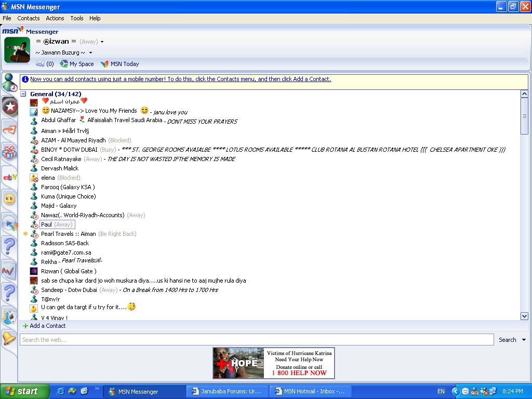This screenshot has width=532, height=399.
Task: Open MSN Today
Action: [x=120, y=64]
